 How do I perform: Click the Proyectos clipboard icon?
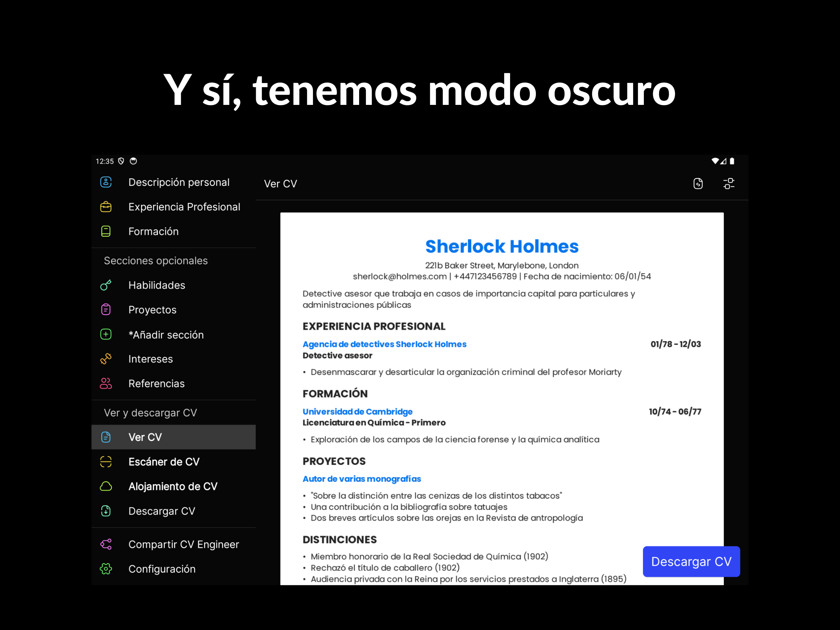point(105,310)
